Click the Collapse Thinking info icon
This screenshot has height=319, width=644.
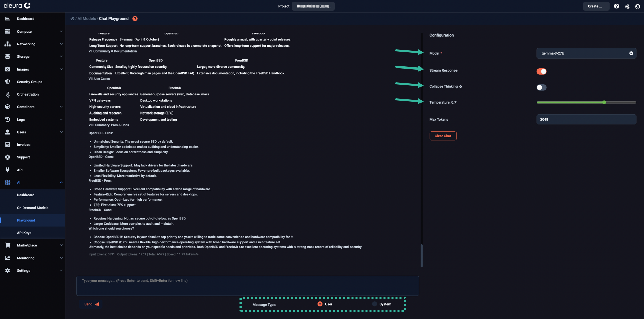click(x=461, y=87)
